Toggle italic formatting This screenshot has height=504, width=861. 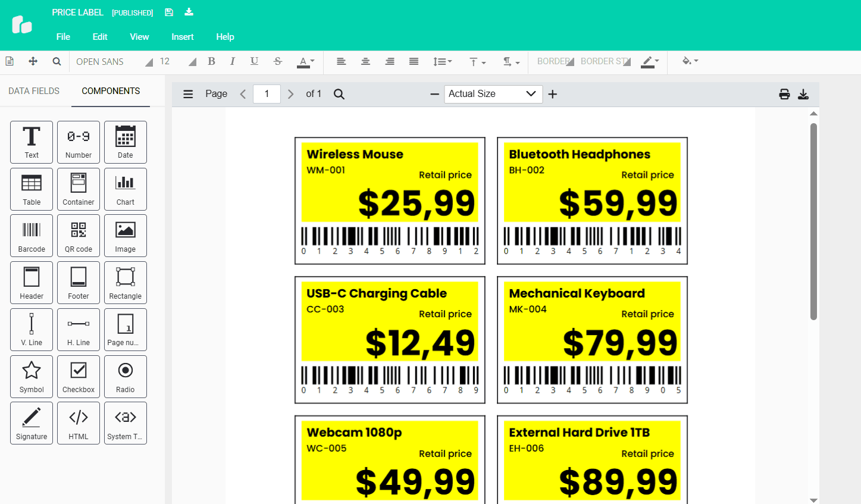pyautogui.click(x=233, y=61)
